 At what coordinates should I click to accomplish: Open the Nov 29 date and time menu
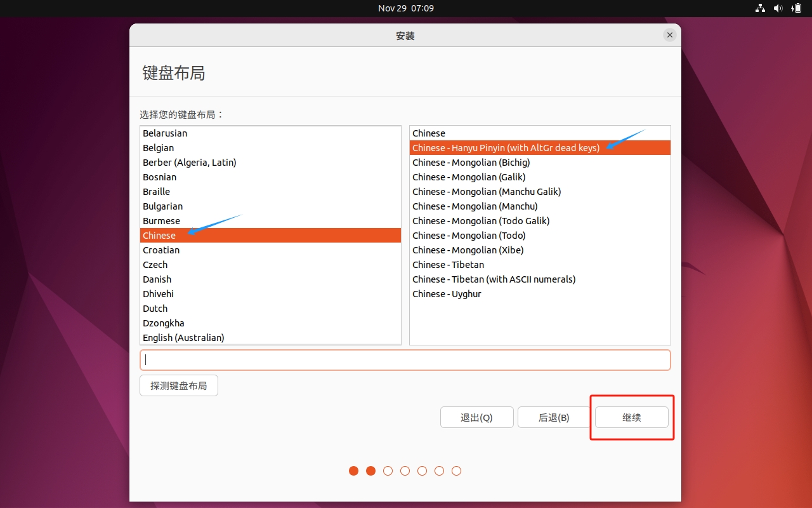coord(406,8)
